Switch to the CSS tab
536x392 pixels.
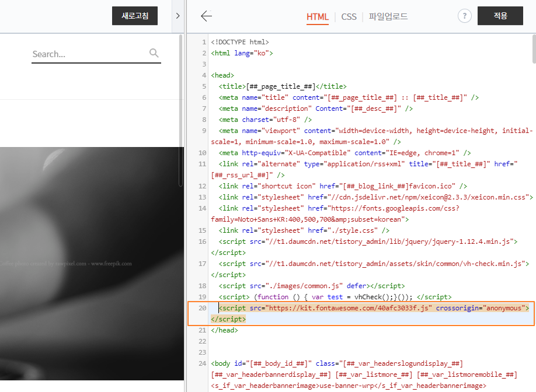click(349, 16)
